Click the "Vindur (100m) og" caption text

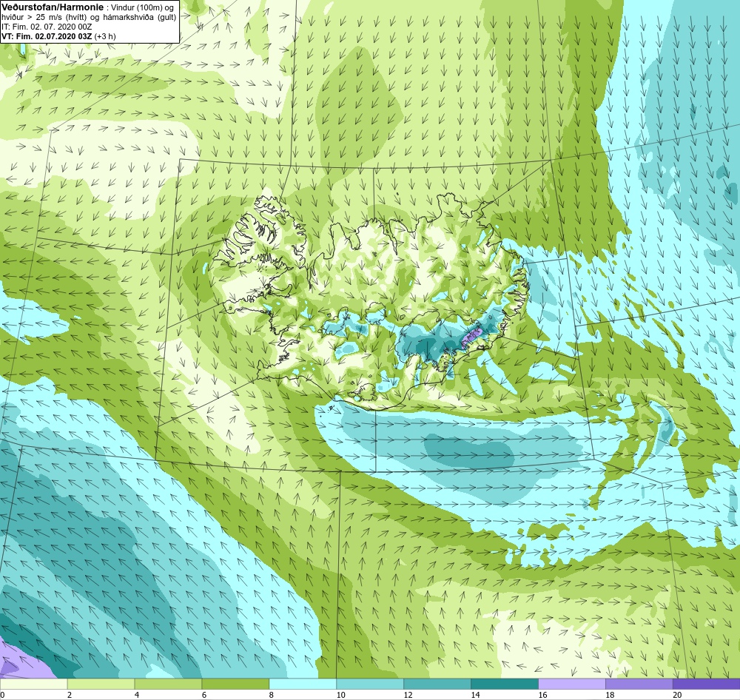141,7
